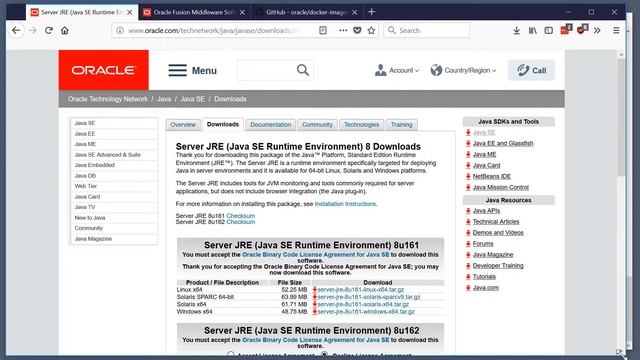Click the Call button
This screenshot has width=640, height=360.
(531, 70)
